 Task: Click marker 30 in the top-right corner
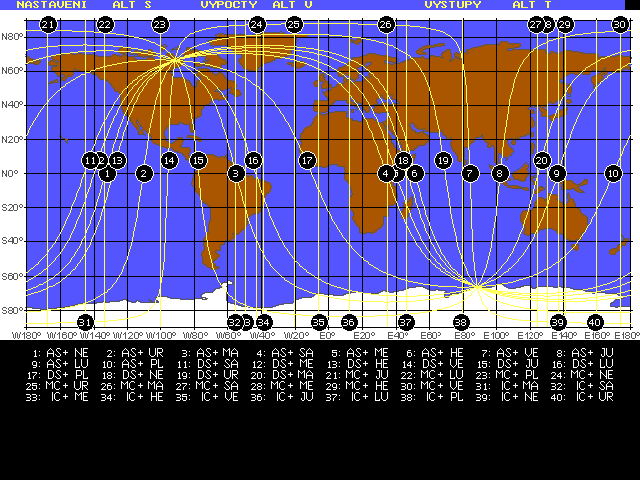tap(620, 24)
